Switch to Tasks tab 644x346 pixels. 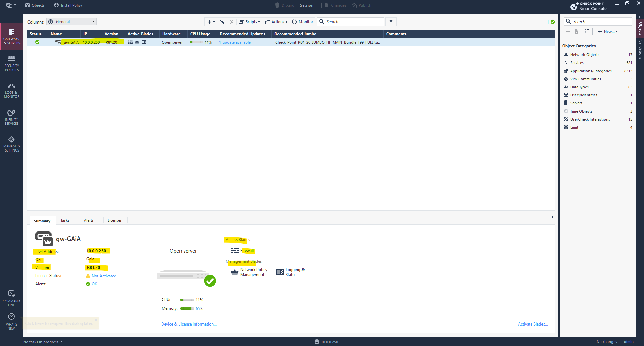tap(65, 220)
